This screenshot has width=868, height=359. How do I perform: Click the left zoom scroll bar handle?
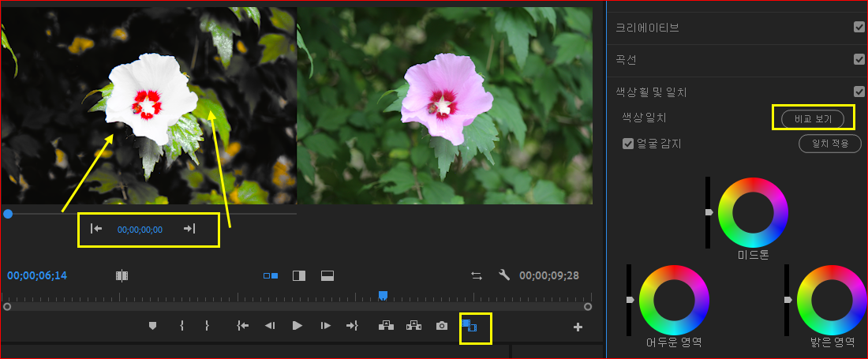click(x=7, y=306)
